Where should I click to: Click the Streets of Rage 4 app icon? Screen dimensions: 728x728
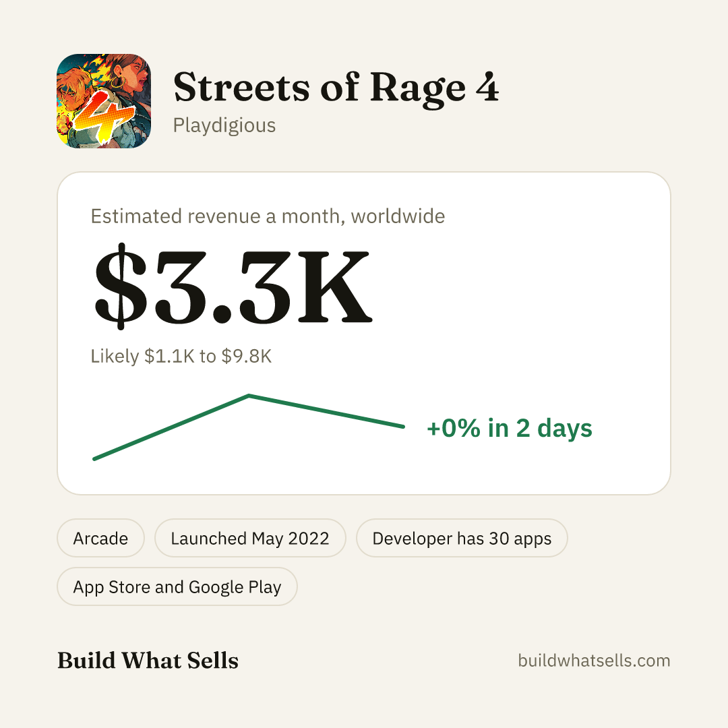pos(104,101)
